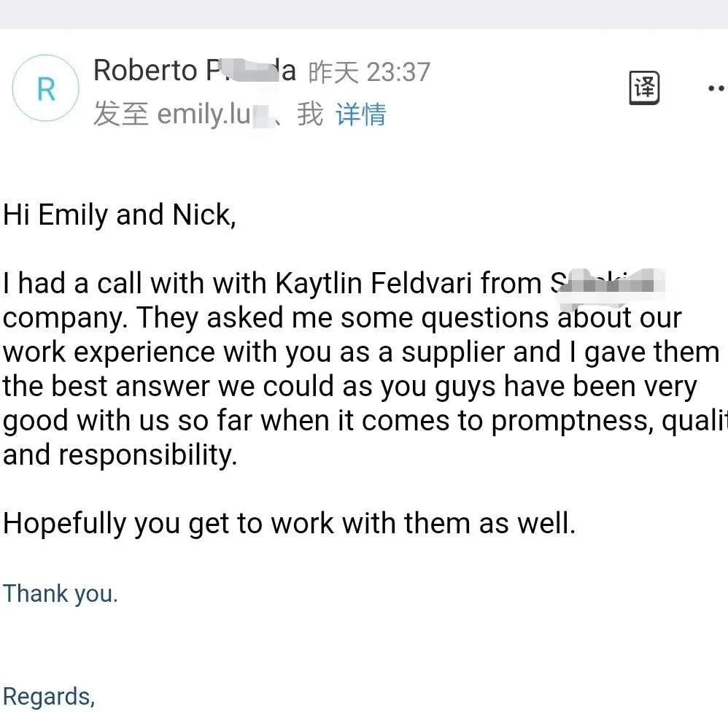The image size is (728, 712).
Task: Open the 详情 details link
Action: click(361, 115)
